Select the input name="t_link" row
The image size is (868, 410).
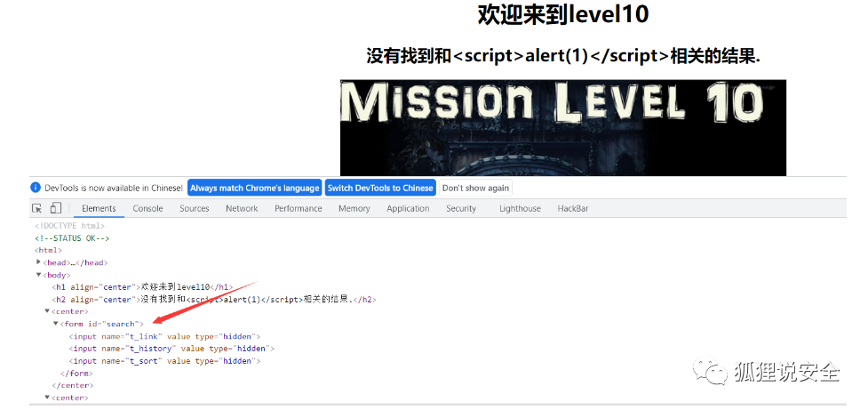pos(164,336)
